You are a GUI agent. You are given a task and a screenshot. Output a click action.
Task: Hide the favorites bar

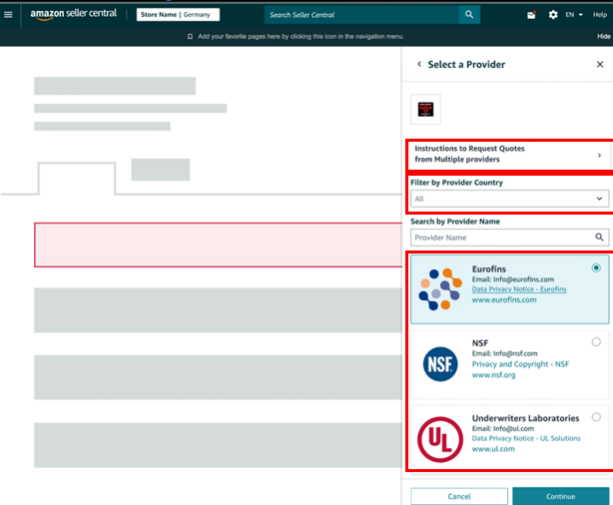pyautogui.click(x=604, y=36)
